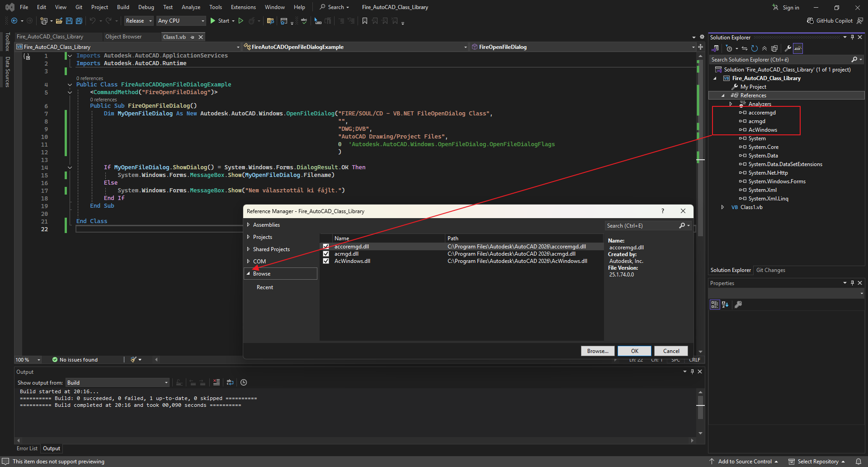
Task: Pin the Class1.vb tab
Action: pos(193,37)
